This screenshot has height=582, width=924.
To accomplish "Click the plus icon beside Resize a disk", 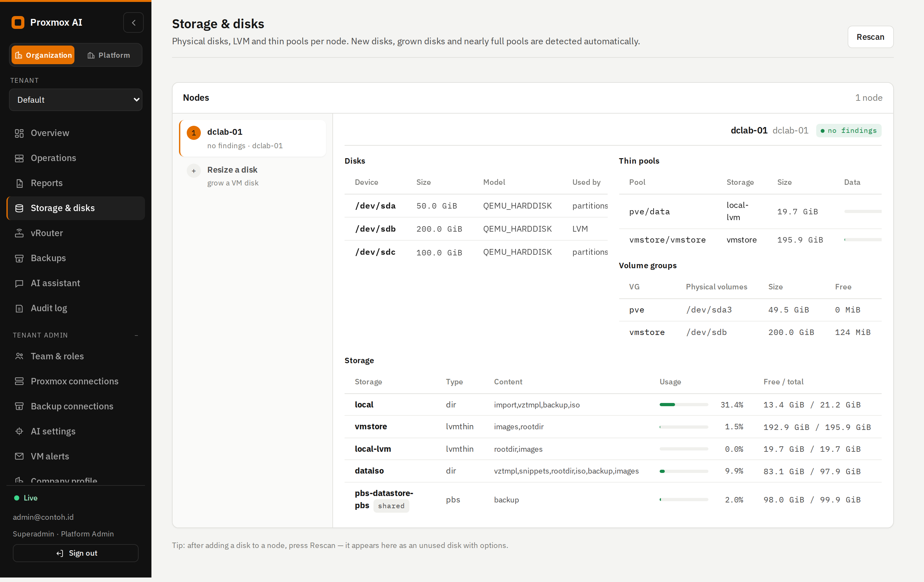I will 194,171.
